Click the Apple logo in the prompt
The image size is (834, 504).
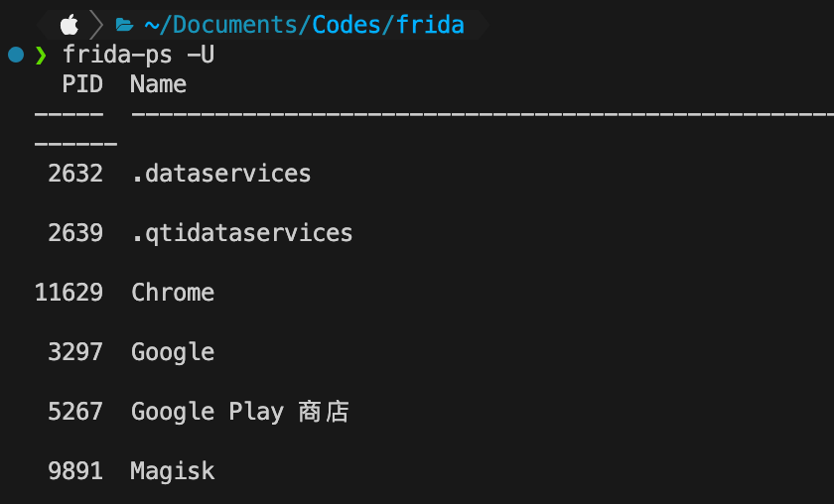tap(69, 25)
